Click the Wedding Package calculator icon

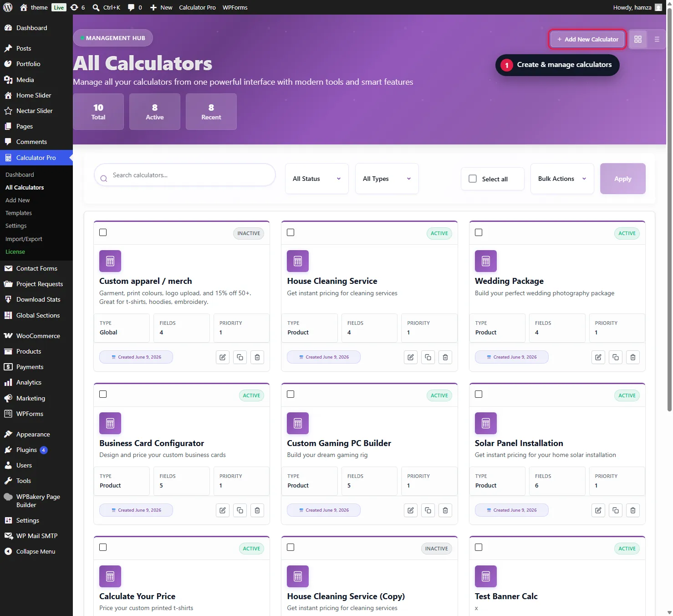pos(486,261)
